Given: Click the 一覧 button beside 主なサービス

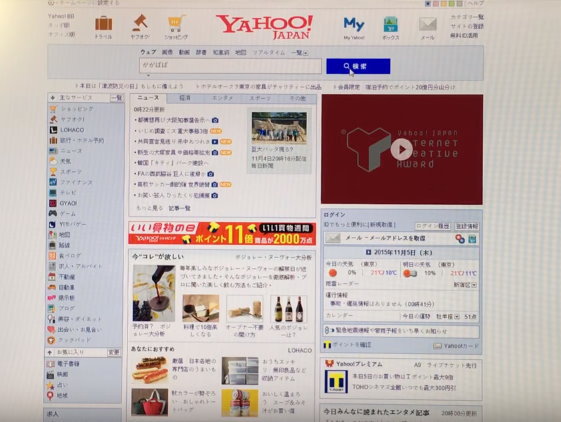Looking at the screenshot, I should click(x=117, y=98).
